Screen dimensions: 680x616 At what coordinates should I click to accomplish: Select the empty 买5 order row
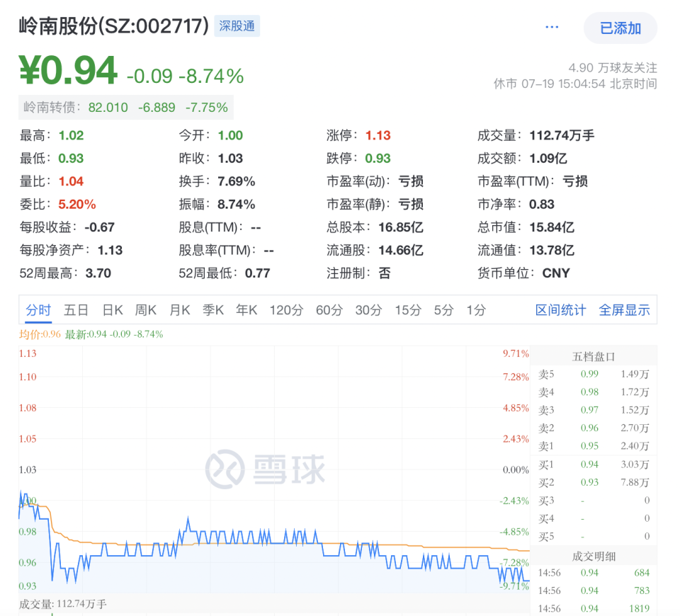(x=594, y=537)
